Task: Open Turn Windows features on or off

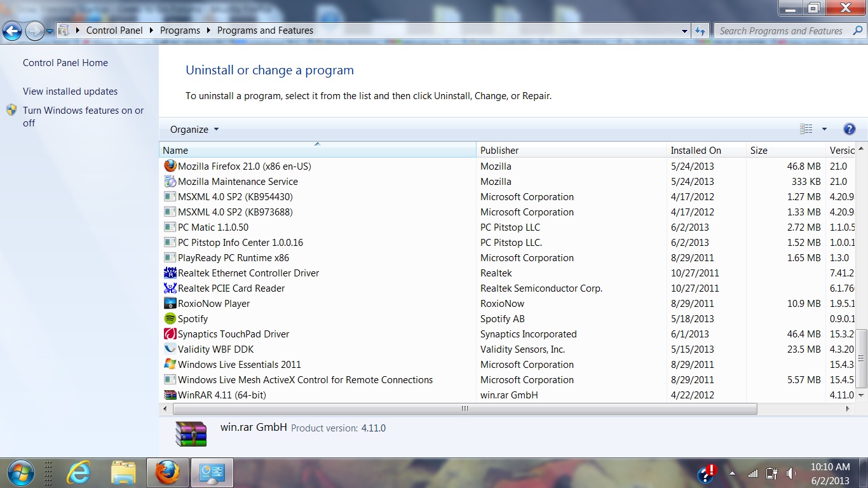Action: (83, 116)
